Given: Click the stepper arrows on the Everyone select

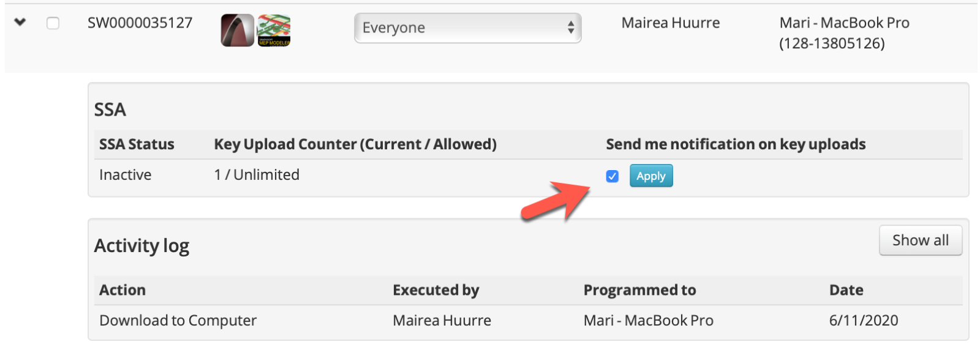Looking at the screenshot, I should pyautogui.click(x=571, y=28).
